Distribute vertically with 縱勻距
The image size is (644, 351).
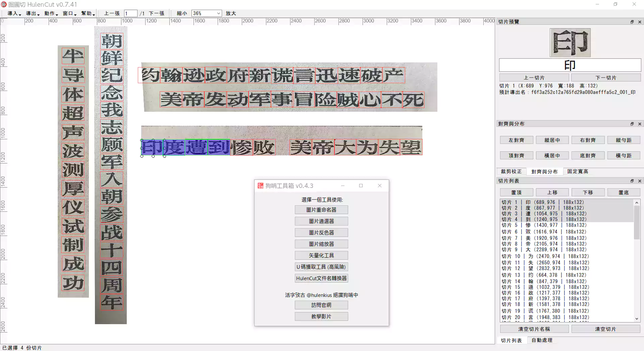[624, 140]
